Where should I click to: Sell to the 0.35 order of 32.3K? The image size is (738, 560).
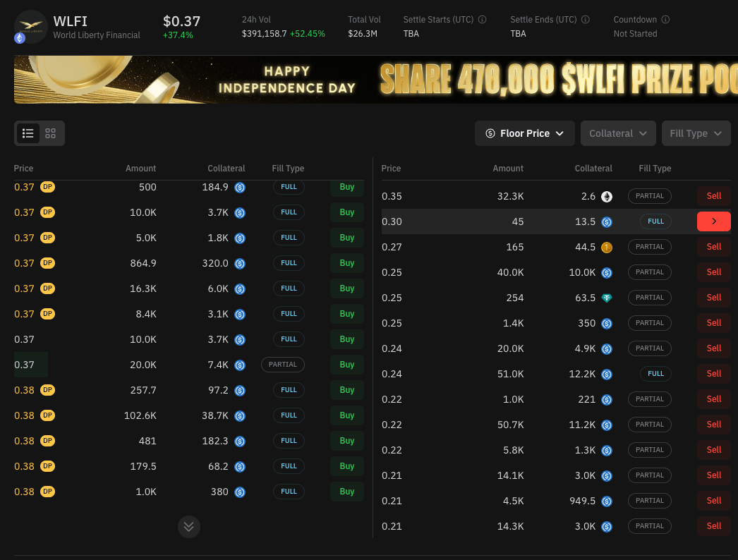tap(713, 196)
